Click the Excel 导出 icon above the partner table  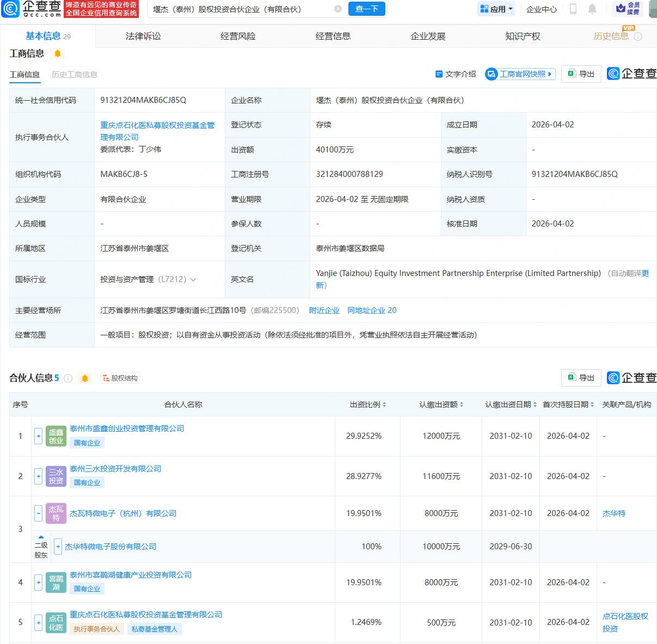tap(581, 377)
